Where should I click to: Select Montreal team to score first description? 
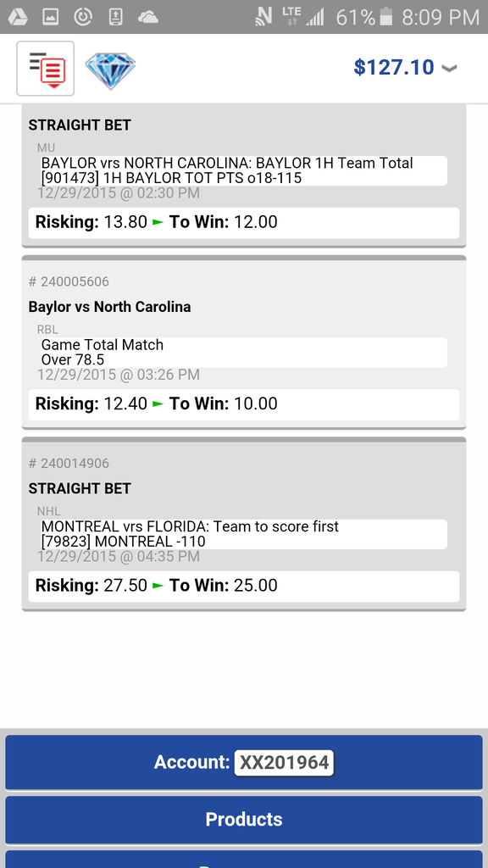click(x=243, y=534)
